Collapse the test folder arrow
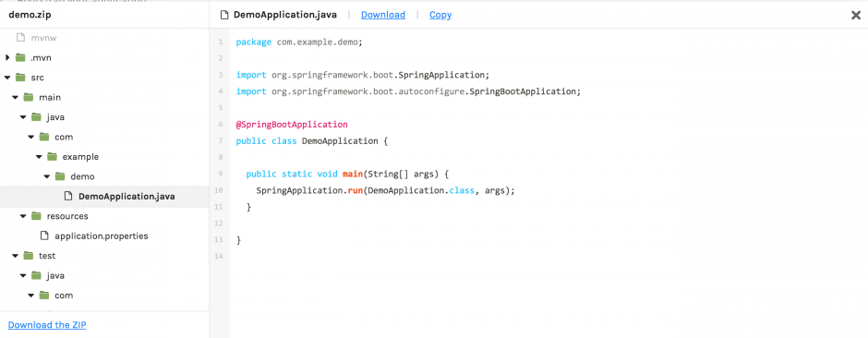This screenshot has height=338, width=868. click(x=15, y=256)
